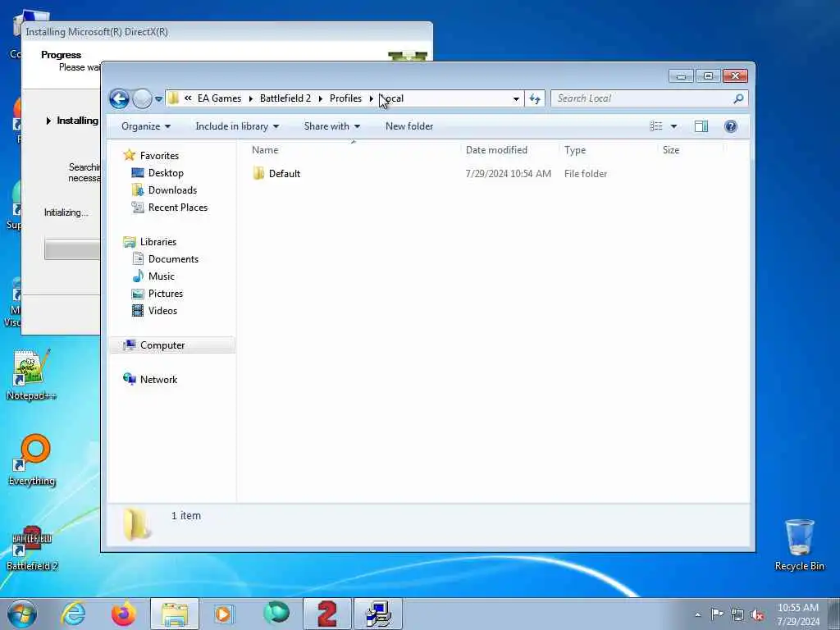The width and height of the screenshot is (840, 630).
Task: Click the Explorer forward arrow button
Action: tap(142, 98)
